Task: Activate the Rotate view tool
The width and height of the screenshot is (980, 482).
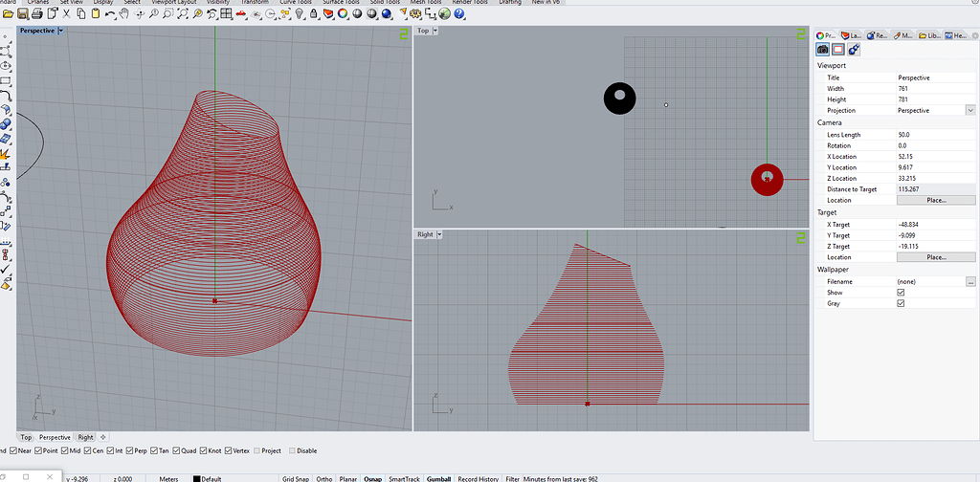Action: tap(140, 13)
